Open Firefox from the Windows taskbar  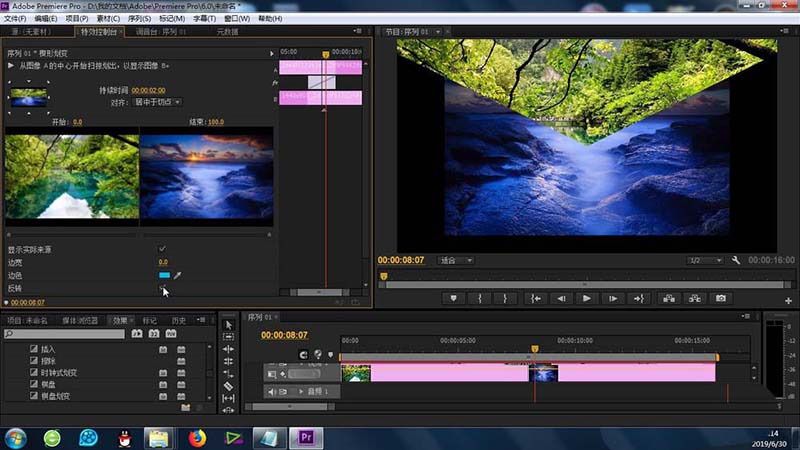click(x=196, y=437)
